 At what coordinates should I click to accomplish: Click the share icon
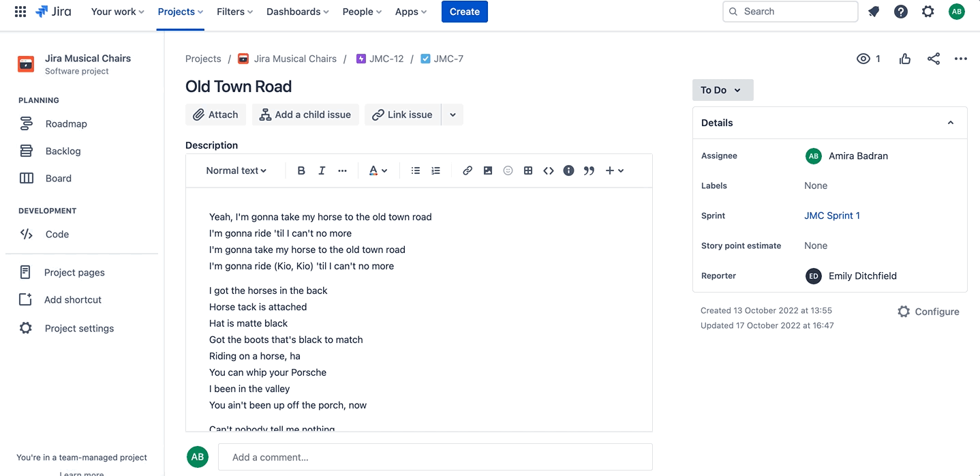point(934,59)
